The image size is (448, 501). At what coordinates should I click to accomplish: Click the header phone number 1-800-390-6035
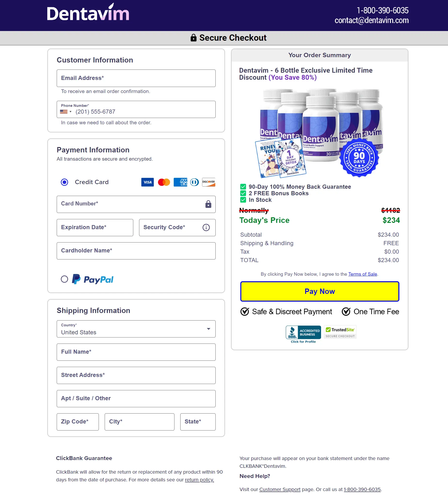(x=383, y=10)
